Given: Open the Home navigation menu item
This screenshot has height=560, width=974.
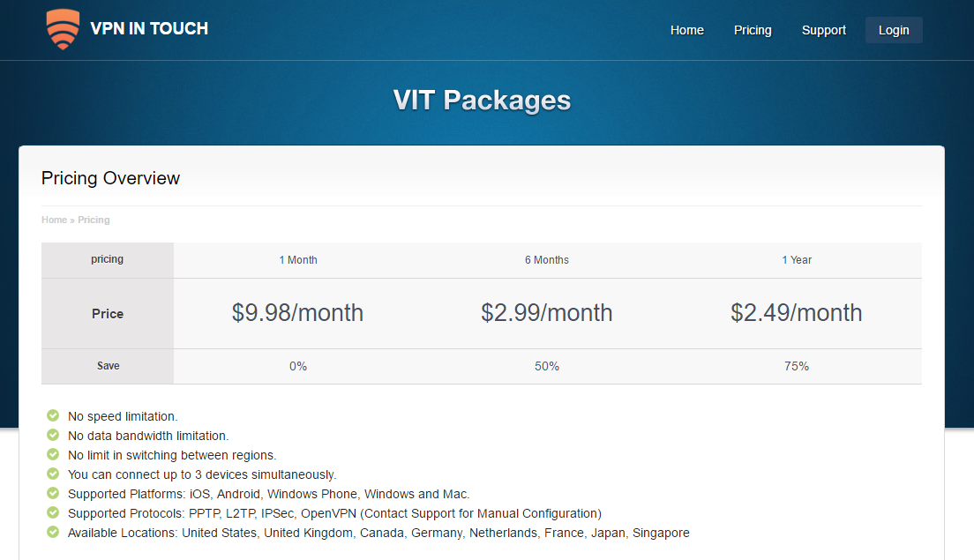Looking at the screenshot, I should click(x=686, y=30).
